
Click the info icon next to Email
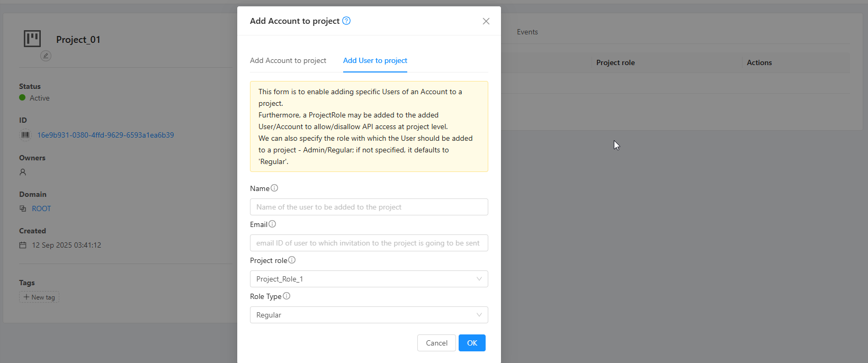tap(272, 224)
